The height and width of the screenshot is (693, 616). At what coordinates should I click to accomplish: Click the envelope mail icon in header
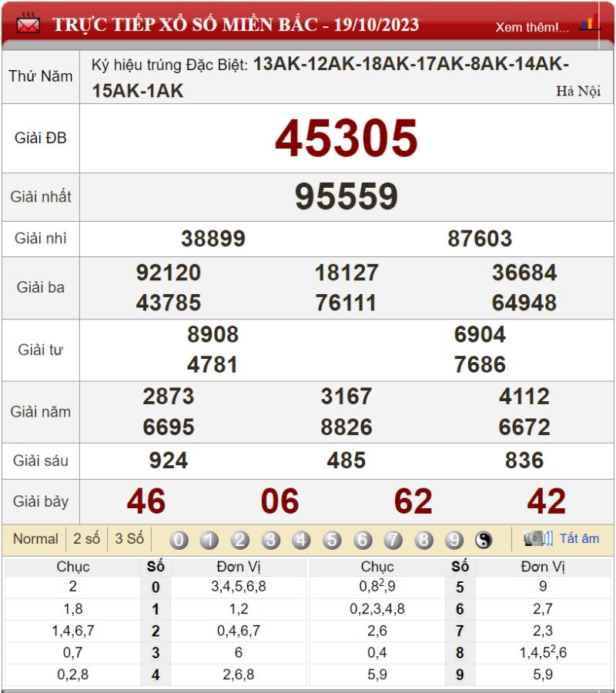(x=28, y=23)
